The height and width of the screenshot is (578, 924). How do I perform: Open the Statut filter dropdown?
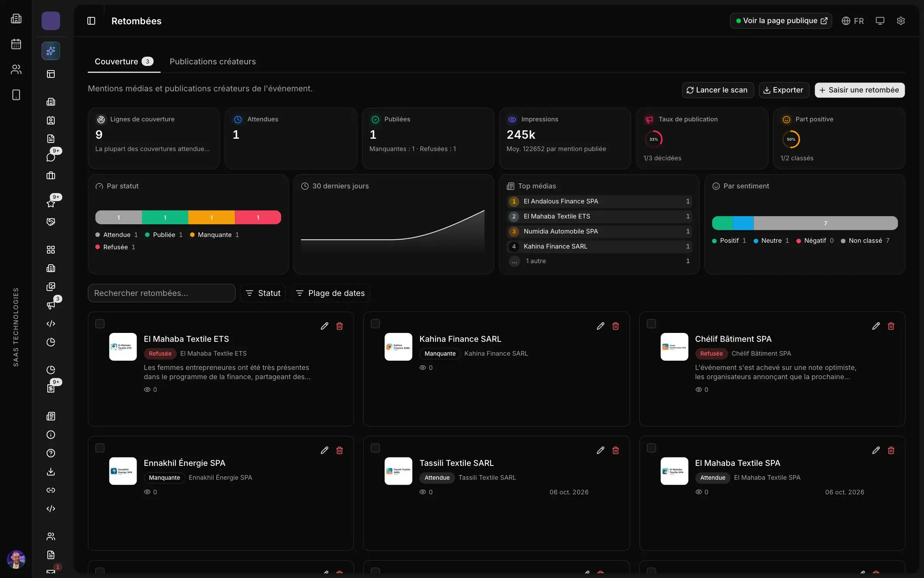pos(263,293)
